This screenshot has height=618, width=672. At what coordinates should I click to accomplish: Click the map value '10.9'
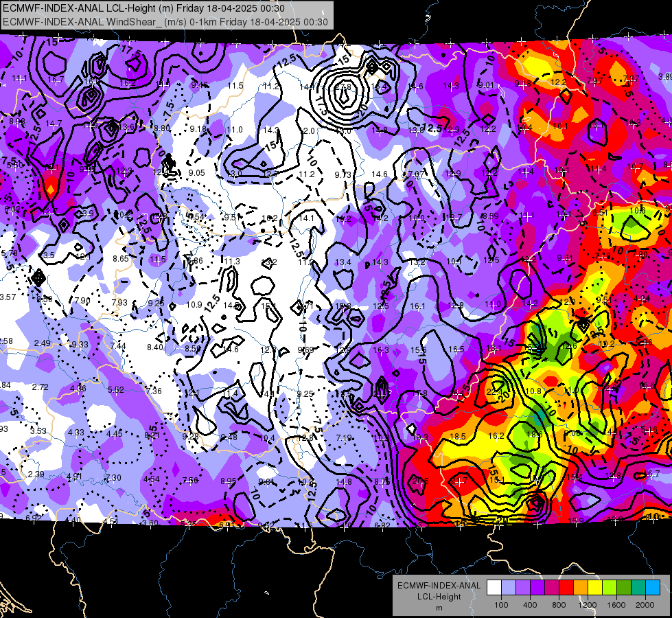pyautogui.click(x=194, y=304)
